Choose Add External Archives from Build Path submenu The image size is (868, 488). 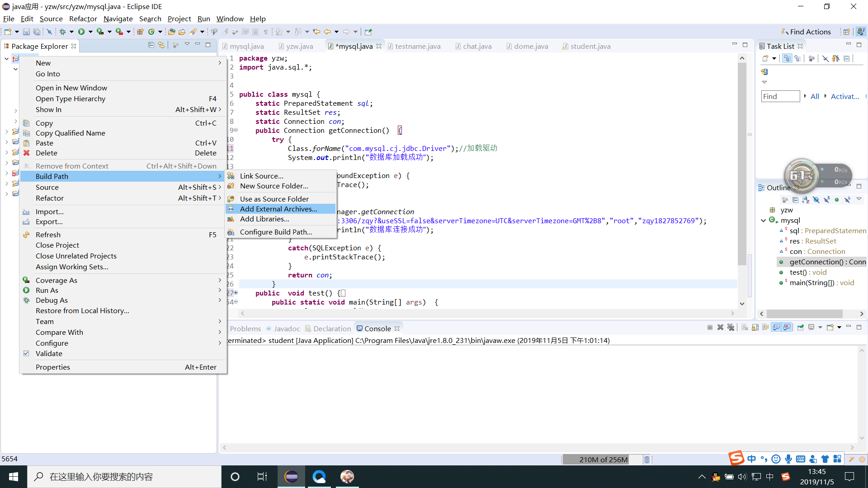pyautogui.click(x=278, y=209)
